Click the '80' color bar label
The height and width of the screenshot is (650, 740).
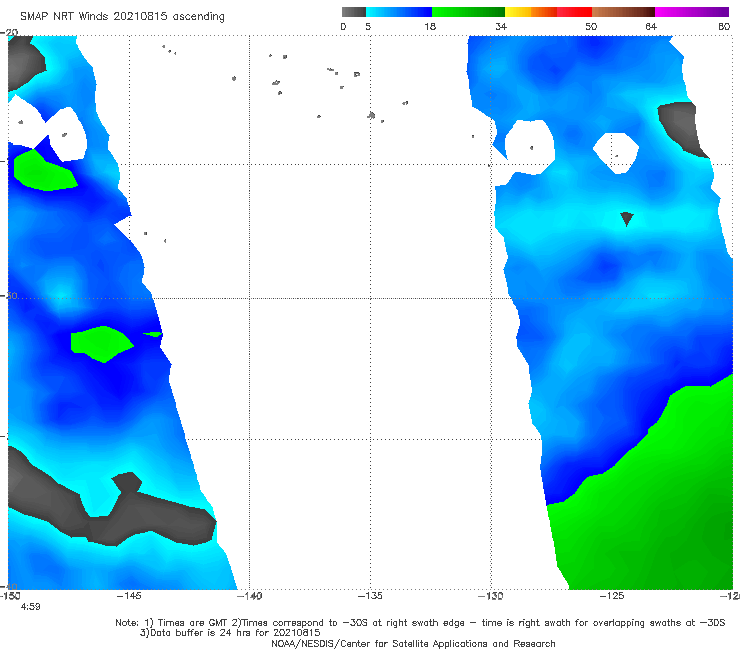point(724,26)
